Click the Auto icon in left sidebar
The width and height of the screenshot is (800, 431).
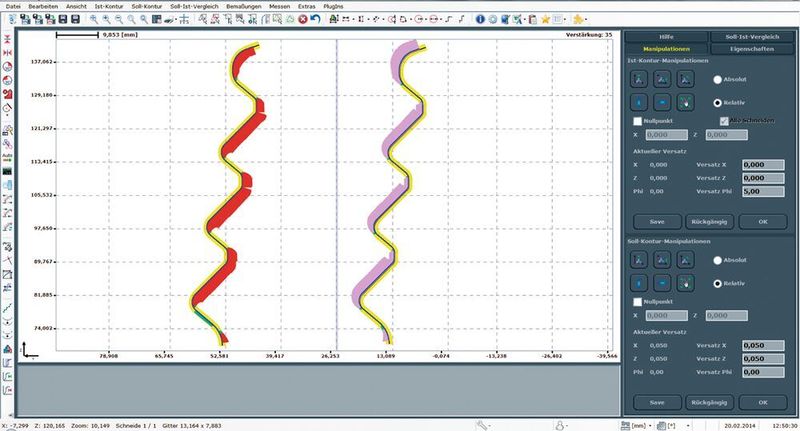8,157
